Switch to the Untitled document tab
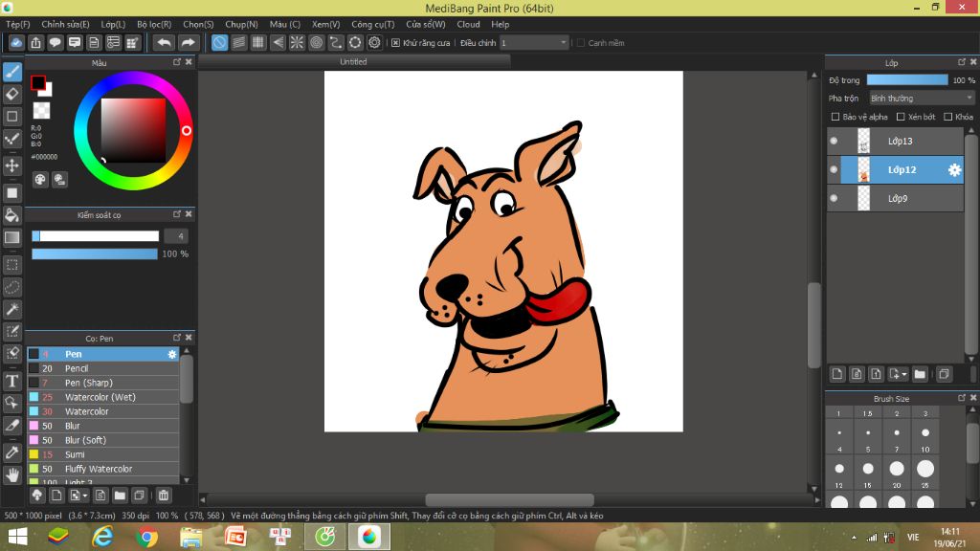This screenshot has height=551, width=980. (354, 62)
